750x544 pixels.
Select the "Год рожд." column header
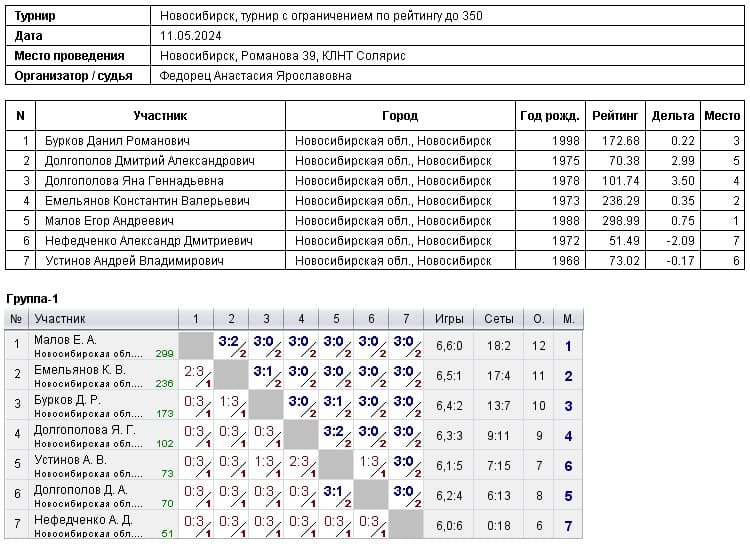tap(548, 116)
